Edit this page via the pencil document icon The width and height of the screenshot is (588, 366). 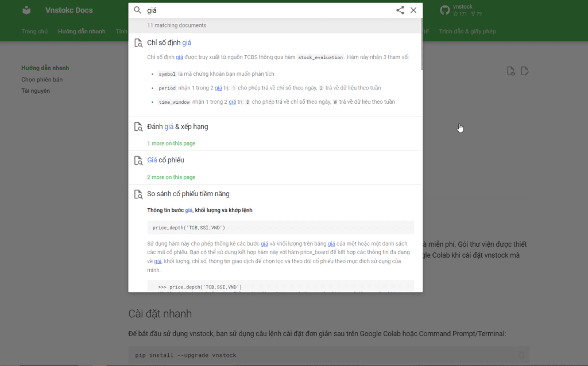point(525,71)
